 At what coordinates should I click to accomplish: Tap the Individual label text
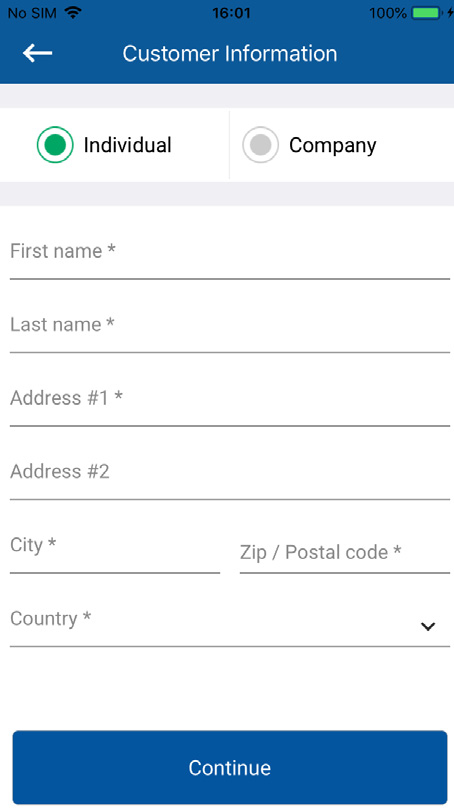127,145
